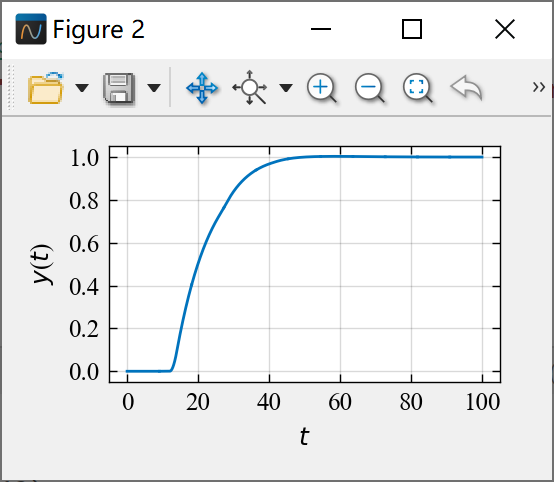Click the undo arrow in the toolbar
The image size is (554, 482).
(x=466, y=87)
